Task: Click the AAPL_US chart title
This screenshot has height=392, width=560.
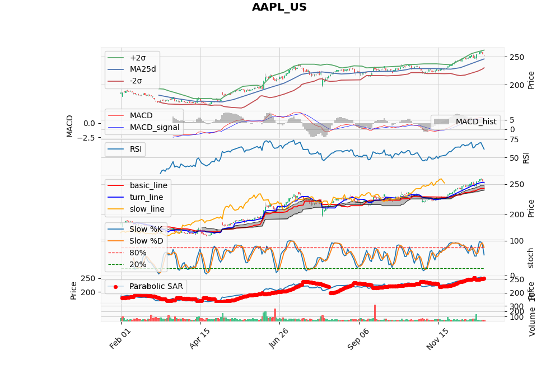Action: pyautogui.click(x=279, y=7)
